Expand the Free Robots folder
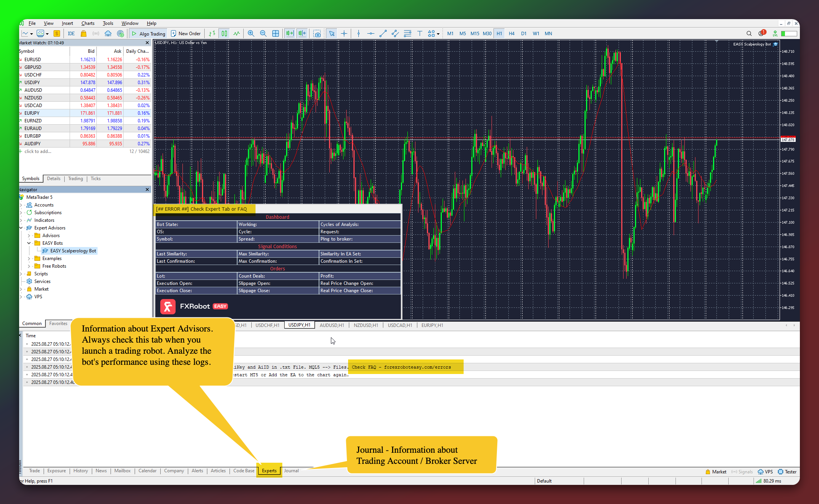The width and height of the screenshot is (819, 504). (29, 266)
